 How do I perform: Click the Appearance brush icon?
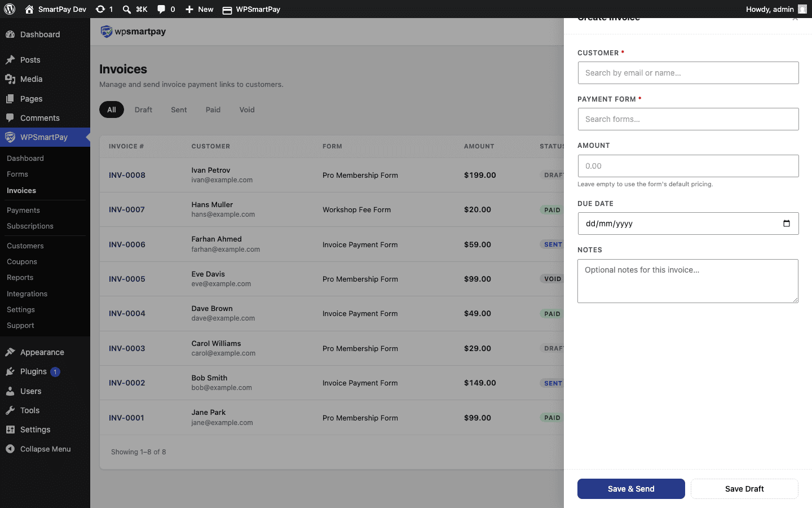point(10,352)
